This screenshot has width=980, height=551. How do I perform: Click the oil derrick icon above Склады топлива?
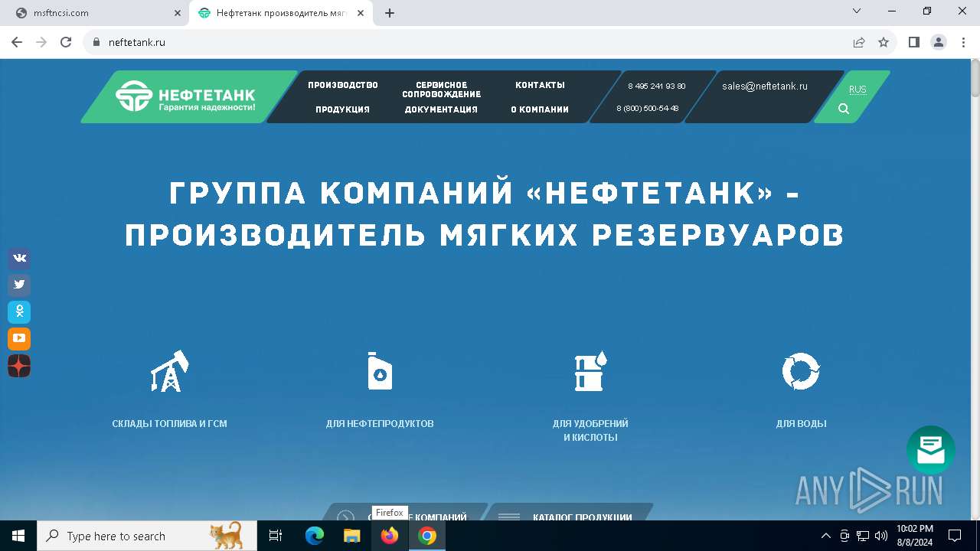click(x=169, y=371)
